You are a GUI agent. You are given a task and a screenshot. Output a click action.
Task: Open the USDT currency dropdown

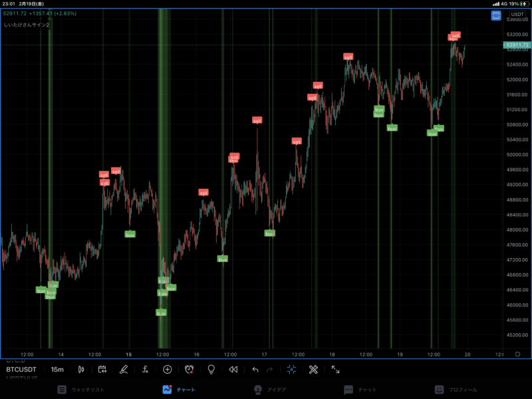pos(517,15)
